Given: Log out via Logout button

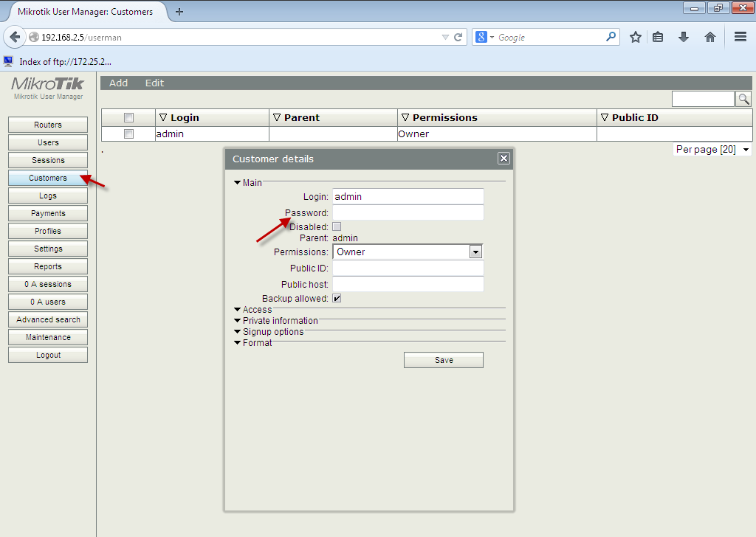Looking at the screenshot, I should [48, 355].
